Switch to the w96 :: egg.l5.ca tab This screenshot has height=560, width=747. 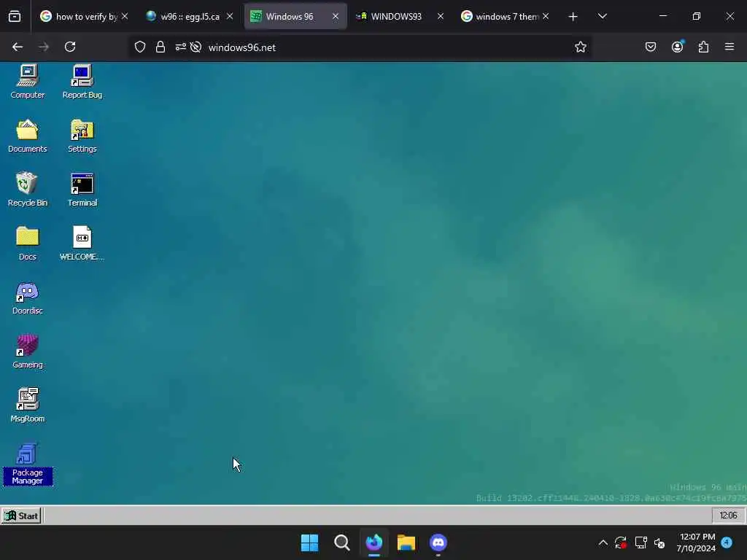pos(190,16)
